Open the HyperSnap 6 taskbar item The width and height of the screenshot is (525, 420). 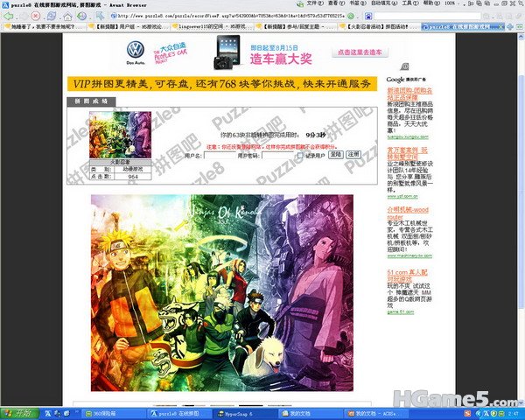245,414
